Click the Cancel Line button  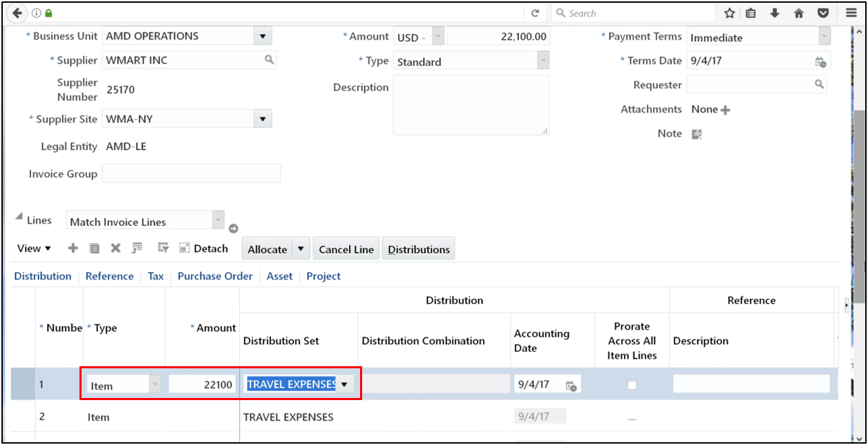pos(346,248)
